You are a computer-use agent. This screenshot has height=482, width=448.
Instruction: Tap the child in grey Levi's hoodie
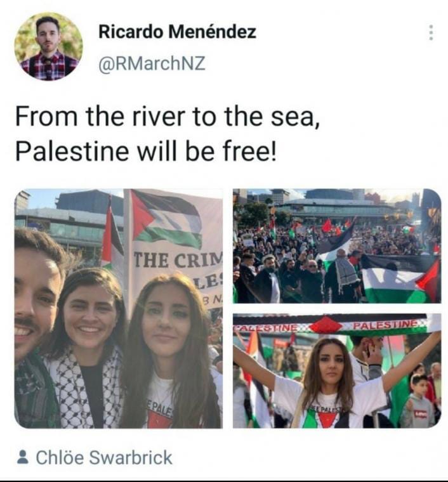pos(418,401)
